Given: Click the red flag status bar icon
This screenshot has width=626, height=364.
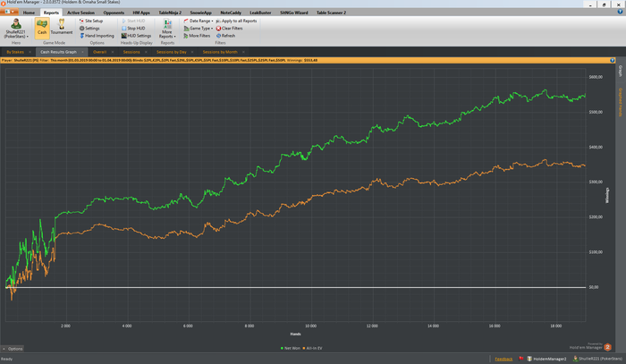Looking at the screenshot, I should (521, 359).
